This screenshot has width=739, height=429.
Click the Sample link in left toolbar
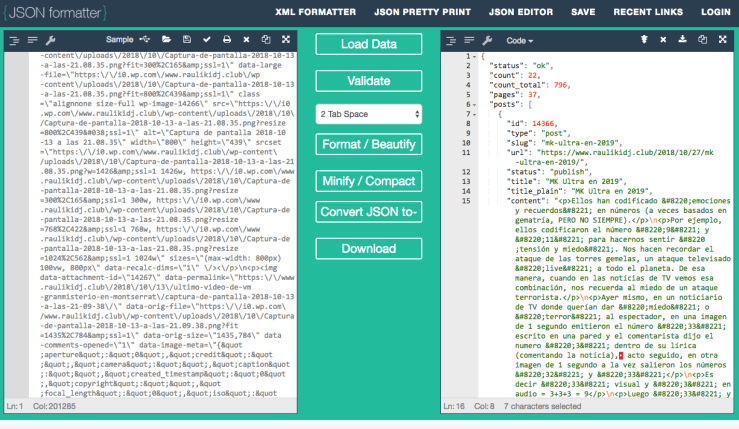point(119,40)
